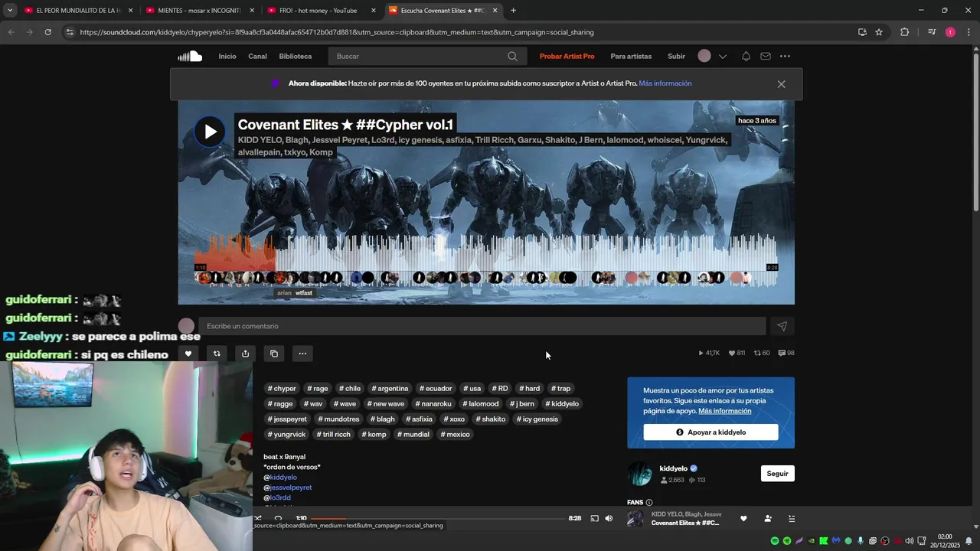Viewport: 980px width, 551px height.
Task: Open the kiddyelo profile name
Action: click(674, 468)
